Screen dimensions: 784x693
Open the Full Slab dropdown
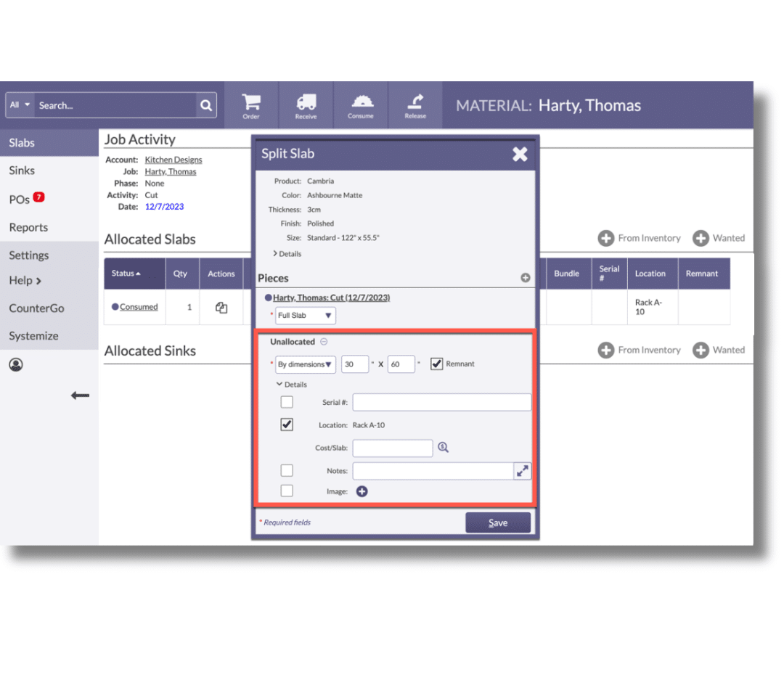(x=305, y=315)
